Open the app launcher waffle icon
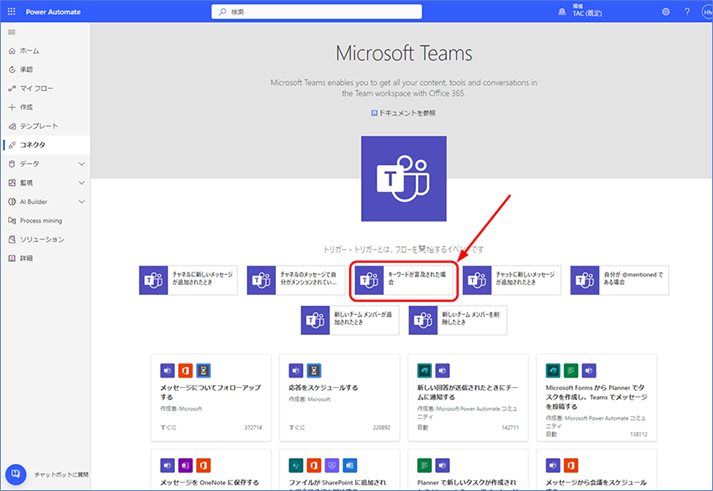The image size is (713, 491). coord(11,11)
